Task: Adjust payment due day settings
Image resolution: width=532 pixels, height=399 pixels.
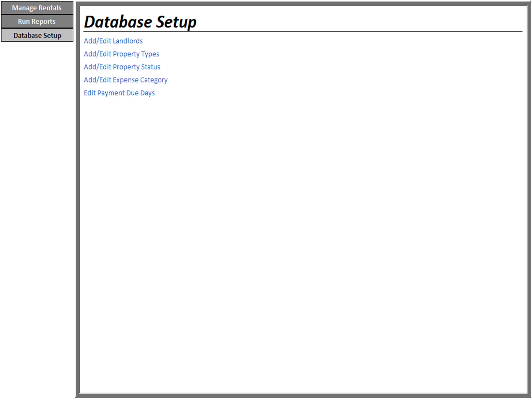Action: pos(119,93)
